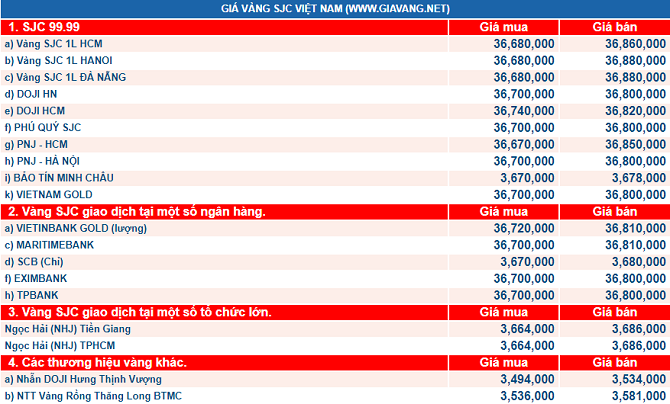Click 'Giá mua' header in SJC 99.99 section
This screenshot has width=670, height=404.
tap(503, 27)
